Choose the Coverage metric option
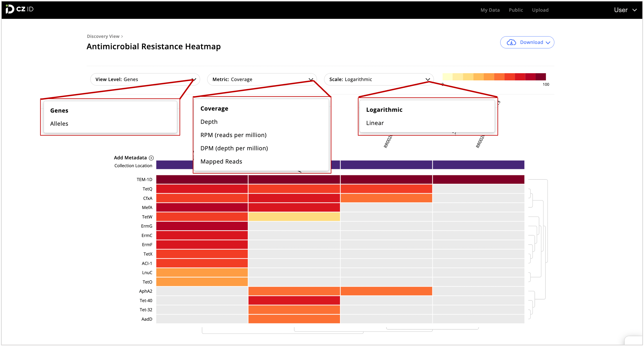 tap(214, 108)
